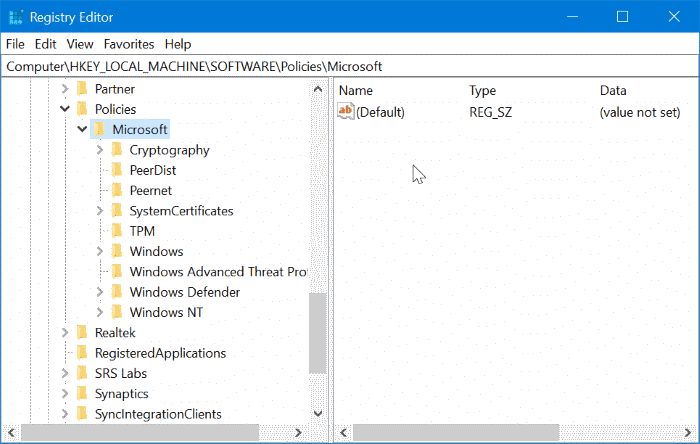Screen dimensions: 700x444
Task: Click the PeerDist folder icon
Action: click(x=117, y=170)
